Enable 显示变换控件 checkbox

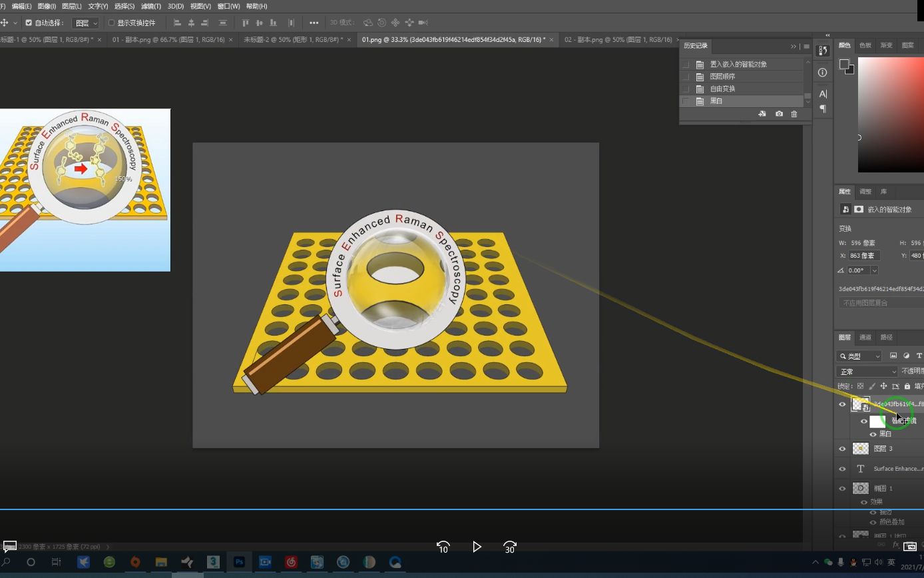111,23
